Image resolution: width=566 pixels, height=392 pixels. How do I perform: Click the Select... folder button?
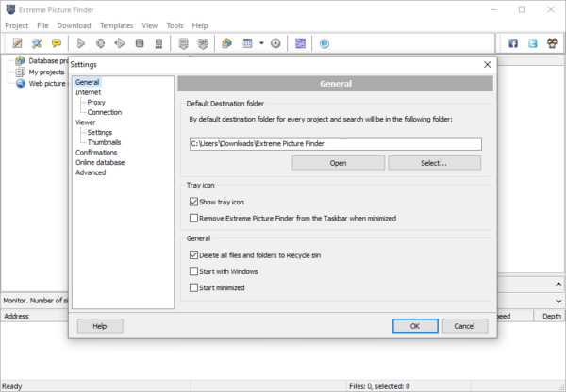(434, 163)
